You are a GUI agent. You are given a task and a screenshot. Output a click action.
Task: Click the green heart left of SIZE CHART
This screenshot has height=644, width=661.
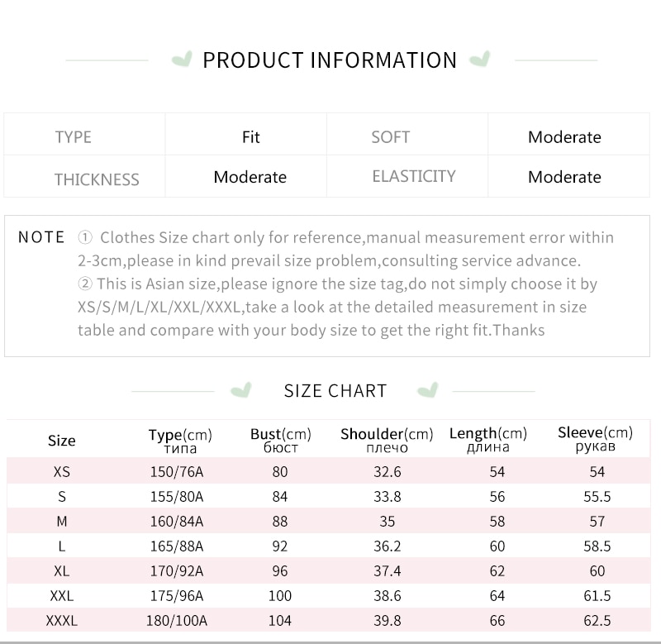tap(241, 390)
